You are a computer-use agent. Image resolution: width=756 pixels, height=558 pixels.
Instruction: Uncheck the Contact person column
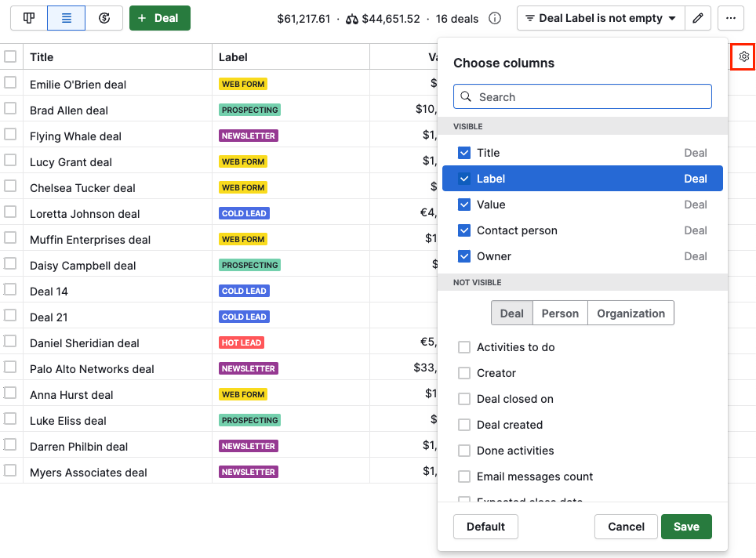[464, 230]
